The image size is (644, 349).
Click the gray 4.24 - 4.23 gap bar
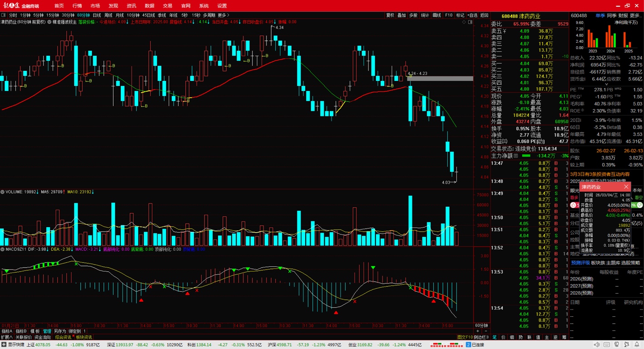[440, 79]
